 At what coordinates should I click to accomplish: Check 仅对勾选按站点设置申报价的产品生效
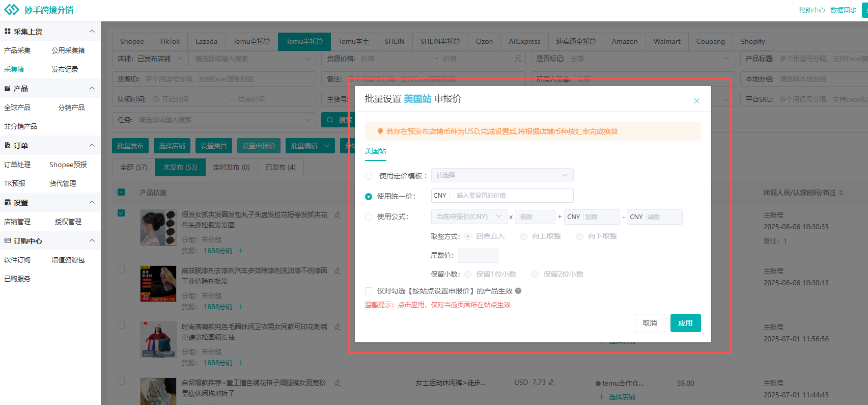coord(369,291)
